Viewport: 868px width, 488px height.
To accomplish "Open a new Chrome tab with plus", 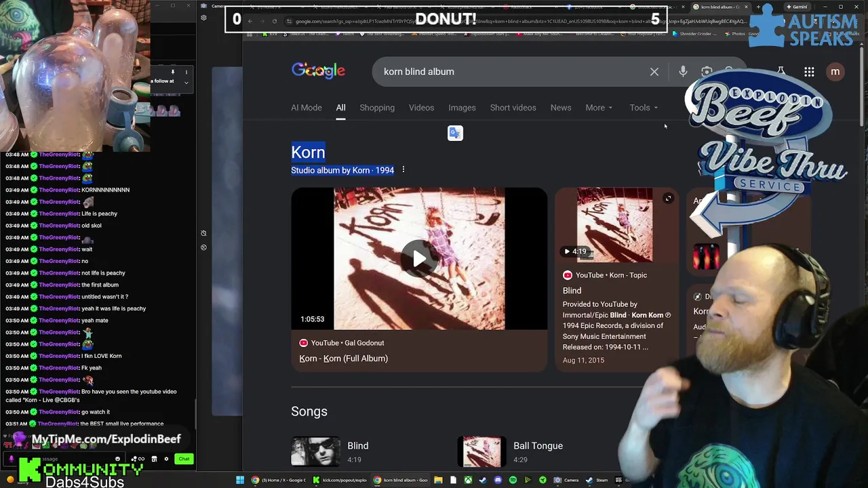I will (758, 7).
